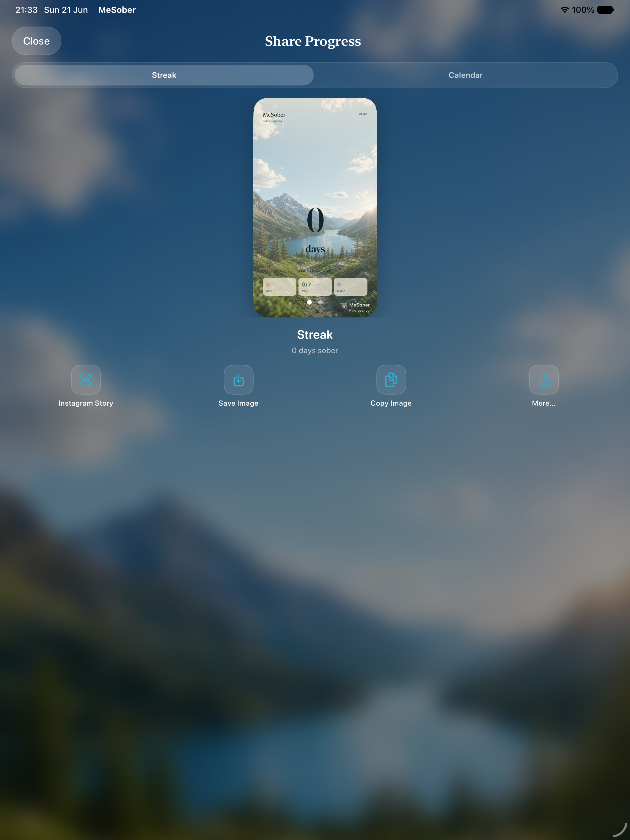Tap the 'Save Image' label
The height and width of the screenshot is (840, 630).
point(238,403)
